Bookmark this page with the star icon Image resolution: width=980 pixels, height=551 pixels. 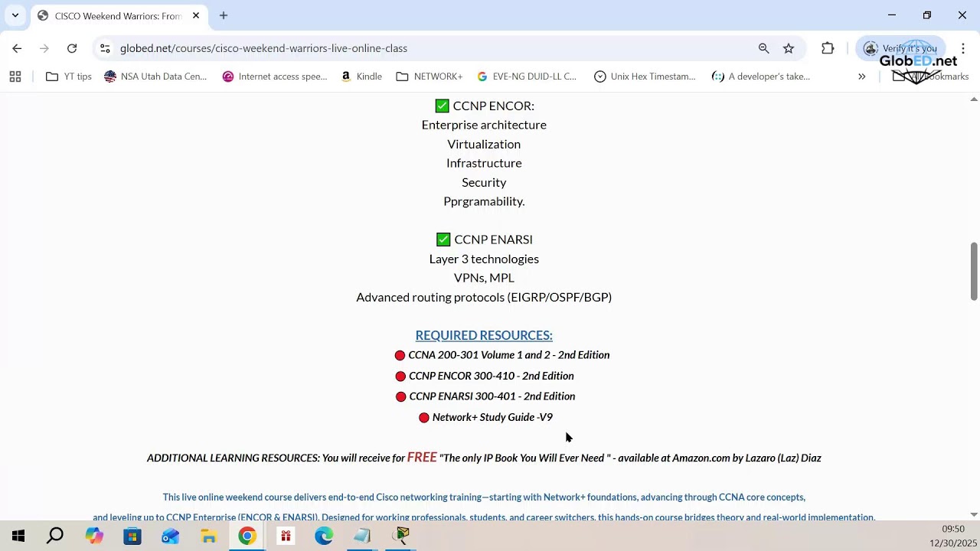coord(789,48)
